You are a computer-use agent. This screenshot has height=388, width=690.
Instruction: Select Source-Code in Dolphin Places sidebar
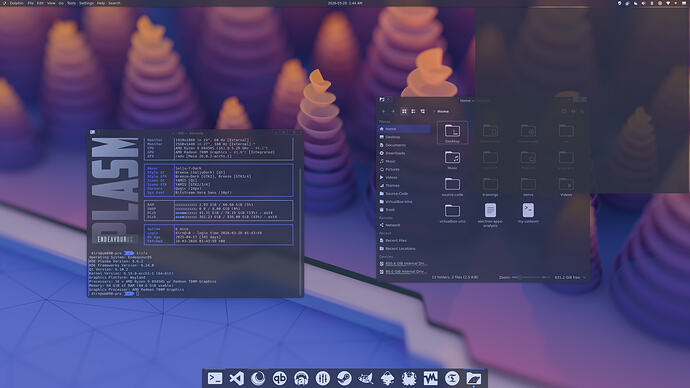pyautogui.click(x=404, y=194)
